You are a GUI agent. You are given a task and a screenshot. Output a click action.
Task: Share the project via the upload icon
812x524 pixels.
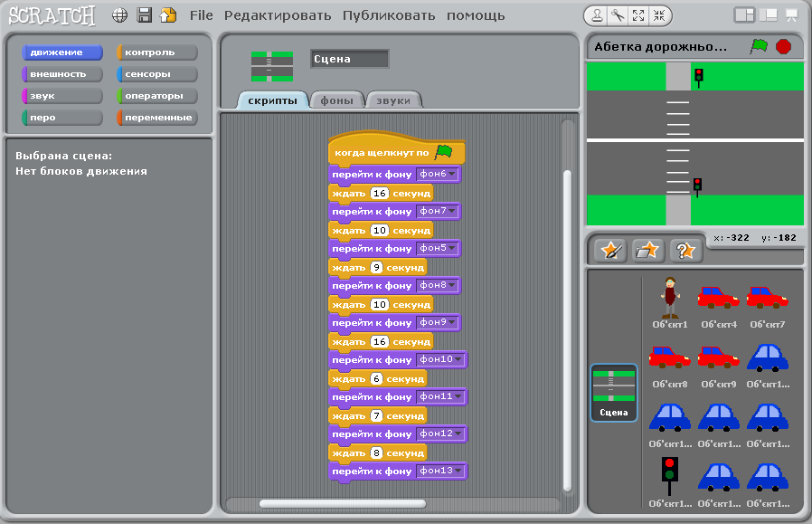coord(167,14)
